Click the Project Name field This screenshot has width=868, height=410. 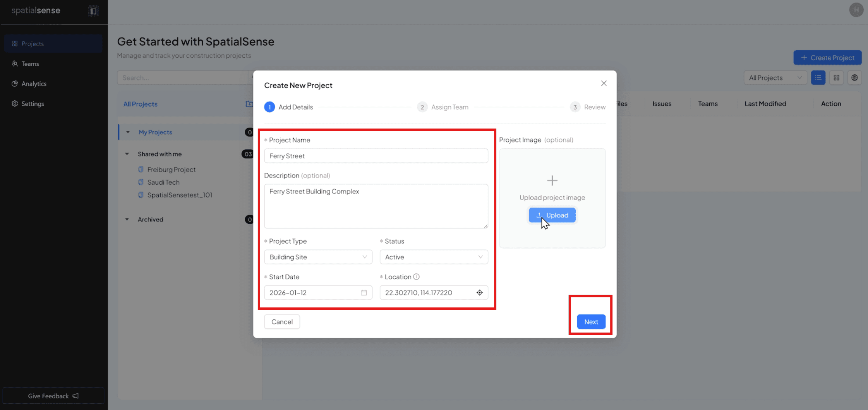click(376, 156)
